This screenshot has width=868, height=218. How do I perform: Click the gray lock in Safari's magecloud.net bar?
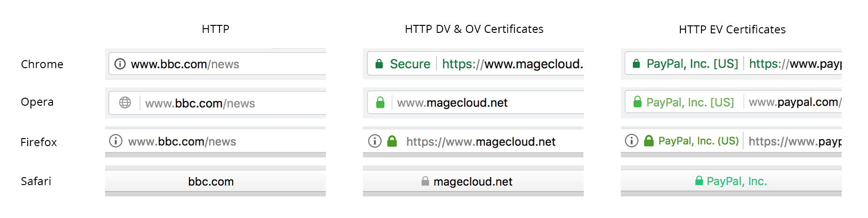click(425, 181)
